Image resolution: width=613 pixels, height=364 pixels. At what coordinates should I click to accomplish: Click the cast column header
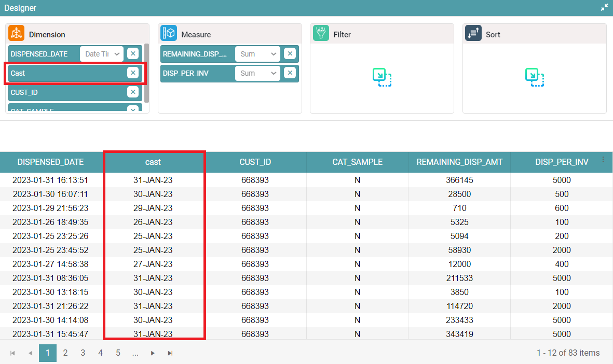click(153, 162)
